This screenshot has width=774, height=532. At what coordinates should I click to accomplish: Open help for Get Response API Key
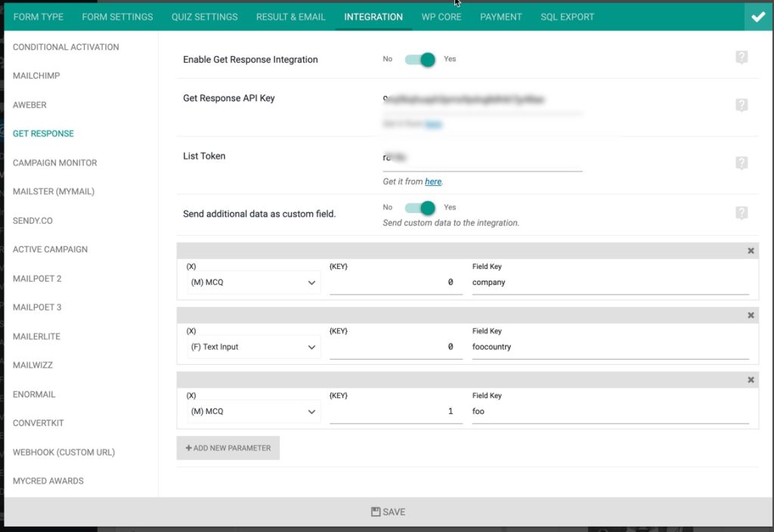click(x=741, y=105)
